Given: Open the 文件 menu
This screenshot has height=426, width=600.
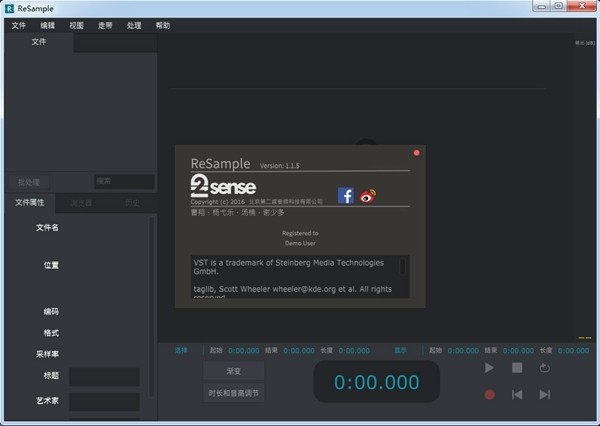Looking at the screenshot, I should click(x=18, y=25).
